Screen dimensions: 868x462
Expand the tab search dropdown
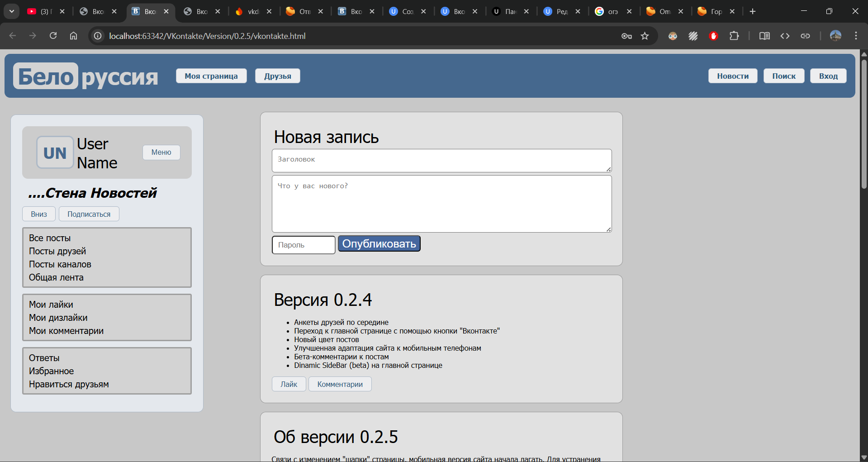point(12,11)
